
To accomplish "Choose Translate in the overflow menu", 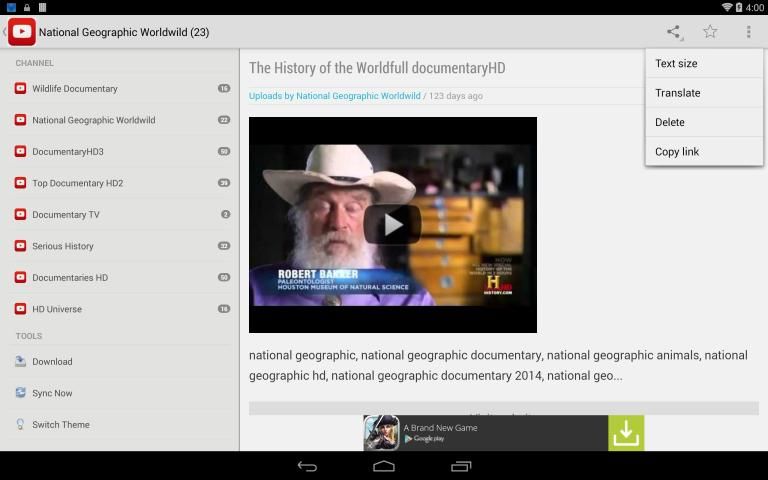I will [677, 93].
